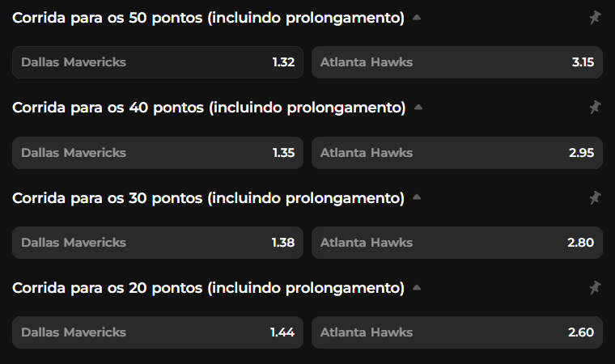Choose Dallas Mavericks at 1.38 odds

158,243
